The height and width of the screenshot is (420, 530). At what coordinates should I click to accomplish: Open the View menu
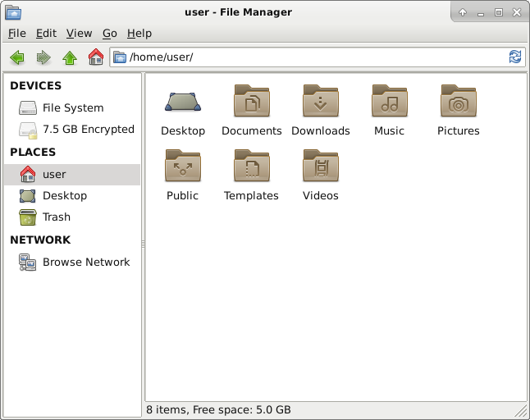click(79, 33)
